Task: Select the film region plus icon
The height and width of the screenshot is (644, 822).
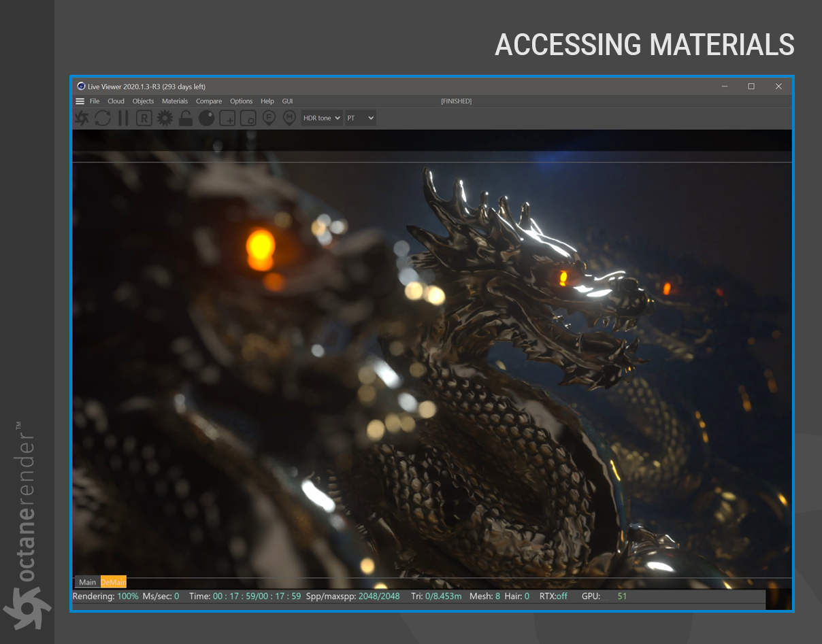Action: coord(227,118)
